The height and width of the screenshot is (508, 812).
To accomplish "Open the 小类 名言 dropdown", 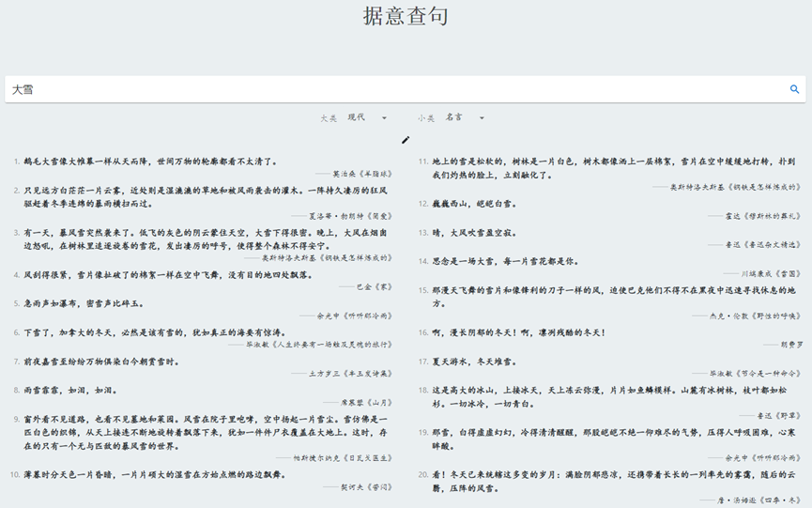I will pyautogui.click(x=465, y=117).
